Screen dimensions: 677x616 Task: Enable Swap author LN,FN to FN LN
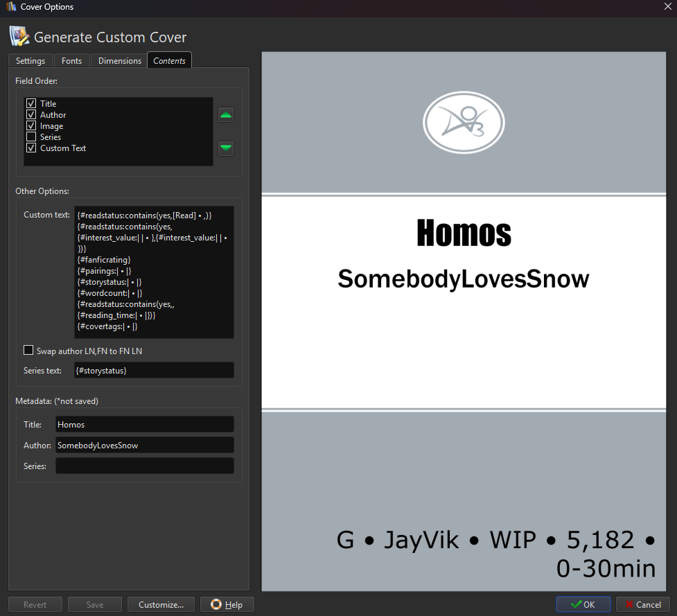[x=28, y=350]
